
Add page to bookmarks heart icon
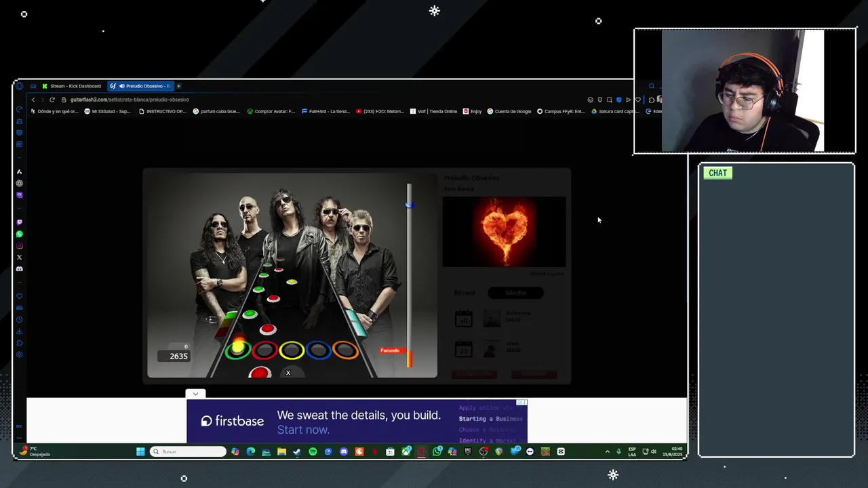click(x=637, y=100)
